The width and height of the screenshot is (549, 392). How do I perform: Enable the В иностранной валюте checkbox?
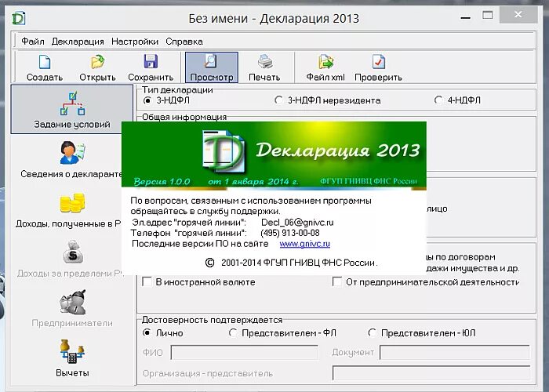point(147,281)
